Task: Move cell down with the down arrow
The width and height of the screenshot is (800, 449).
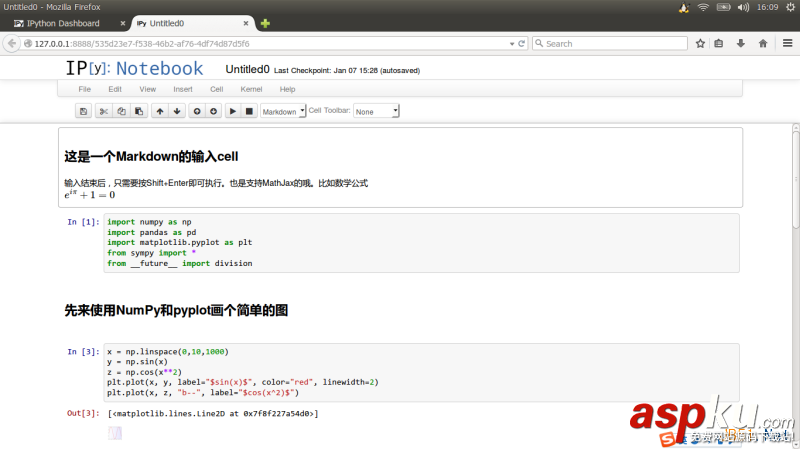Action: pos(177,111)
